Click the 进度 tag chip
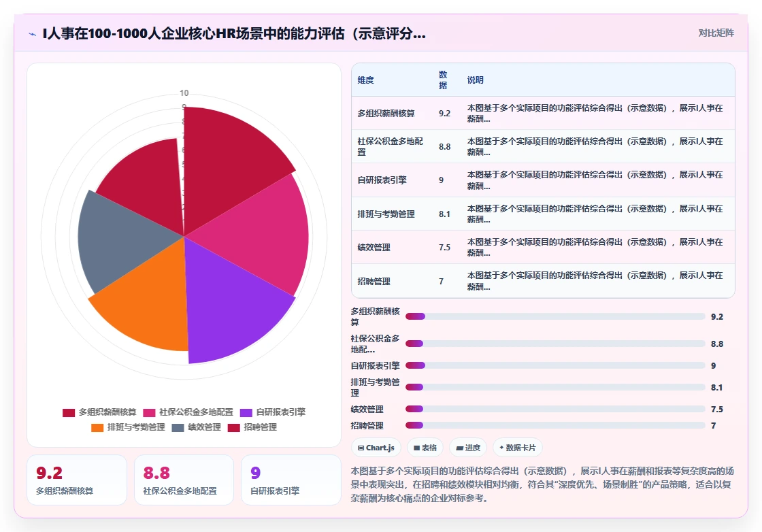This screenshot has height=532, width=762. coord(468,448)
